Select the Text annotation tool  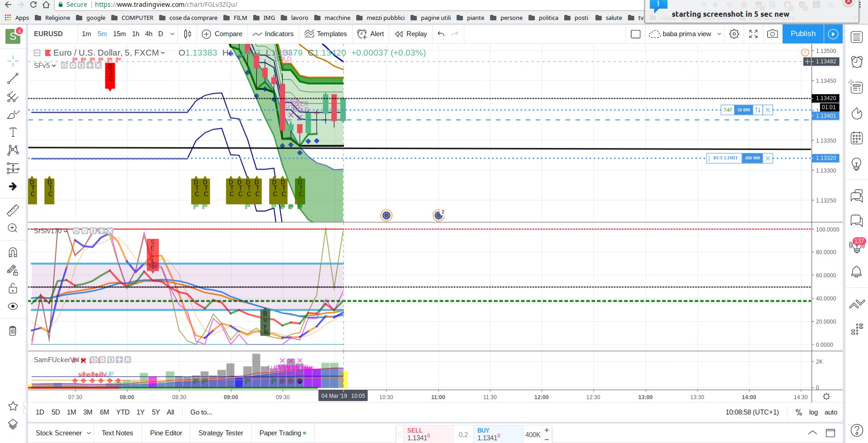click(13, 132)
